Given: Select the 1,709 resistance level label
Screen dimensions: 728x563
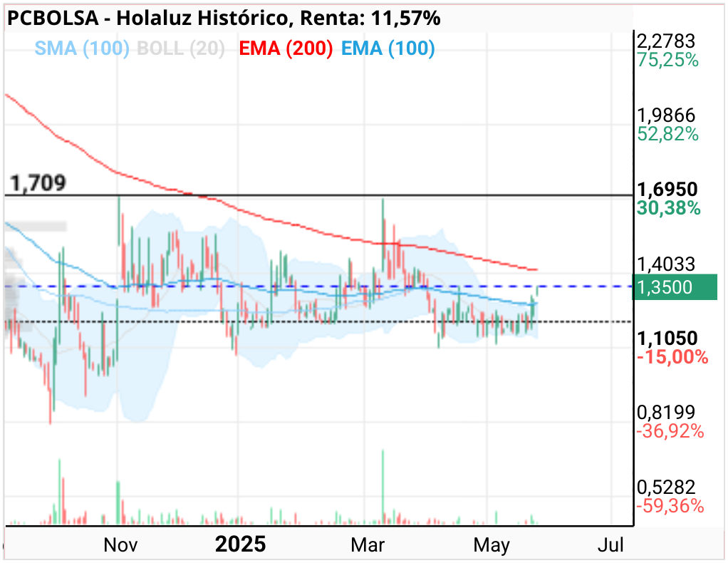Looking at the screenshot, I should point(38,183).
